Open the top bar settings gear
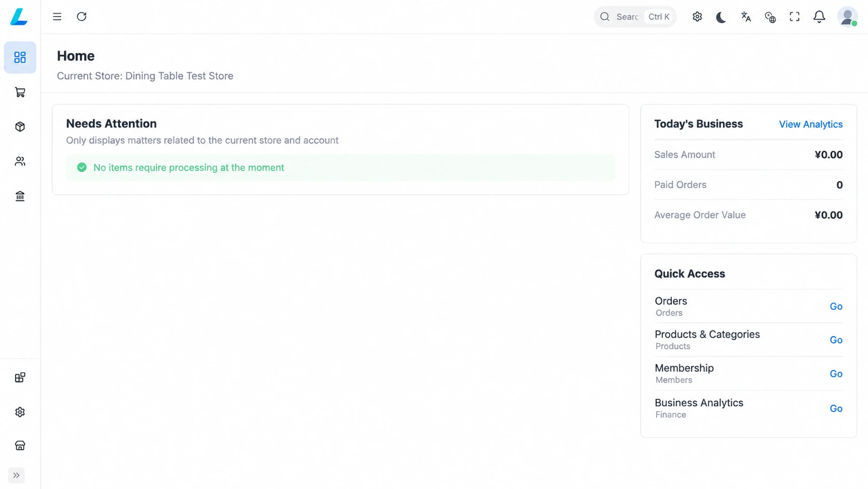The height and width of the screenshot is (489, 868). pyautogui.click(x=697, y=17)
